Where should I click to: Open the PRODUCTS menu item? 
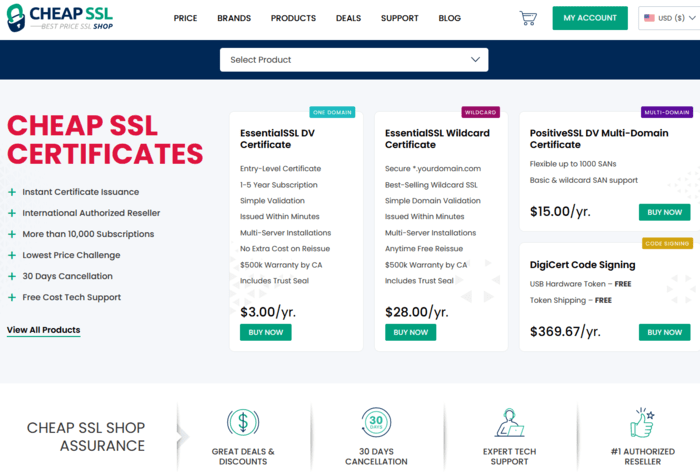pyautogui.click(x=293, y=18)
